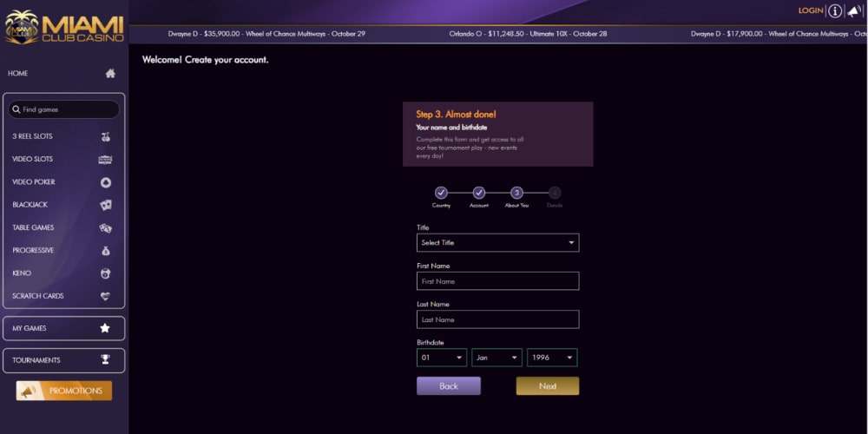This screenshot has height=434, width=868.
Task: Click the Back button
Action: click(449, 386)
